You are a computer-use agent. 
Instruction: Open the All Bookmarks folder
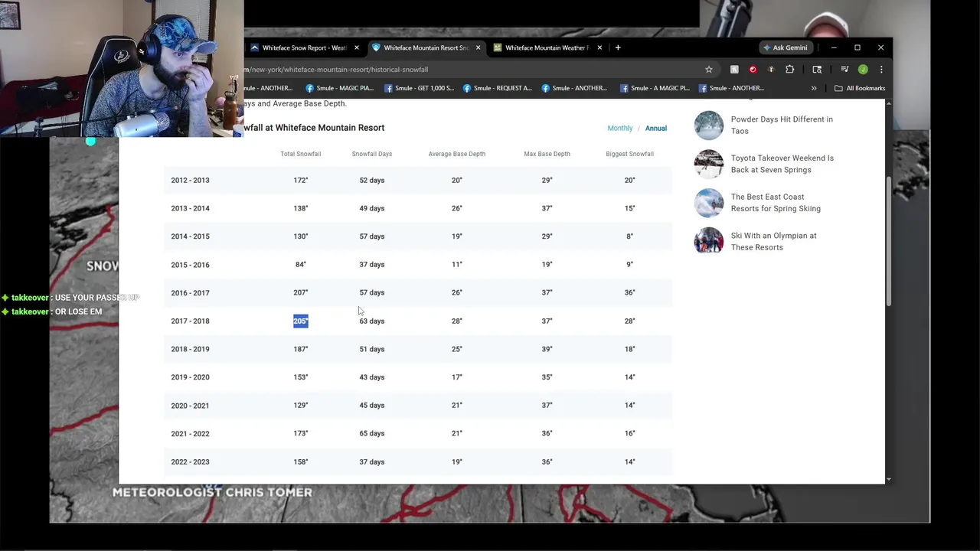point(860,88)
